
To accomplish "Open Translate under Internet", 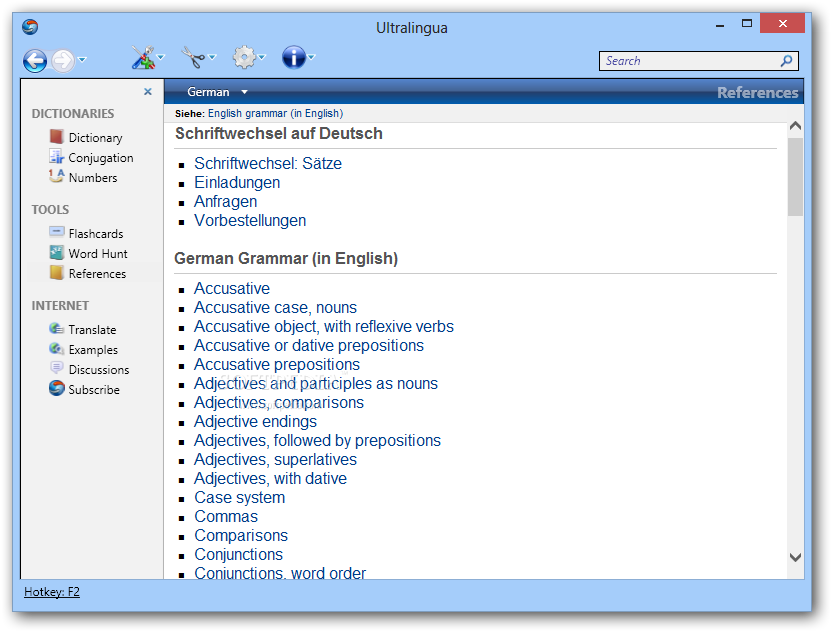I will tap(92, 330).
